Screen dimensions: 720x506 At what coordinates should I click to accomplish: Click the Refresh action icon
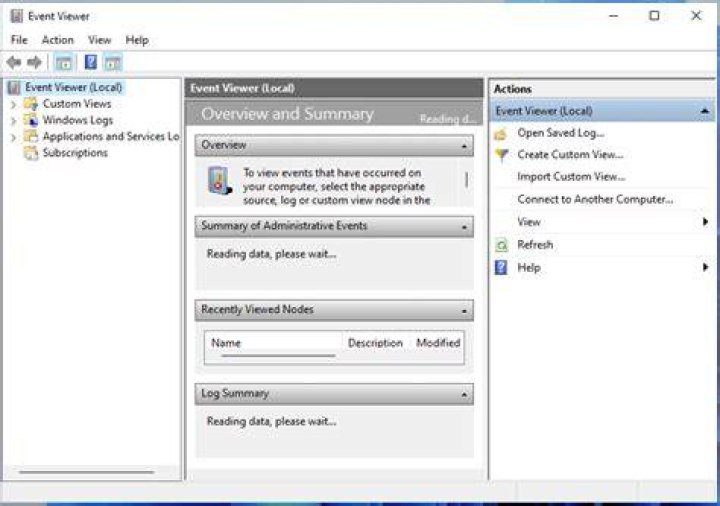(501, 245)
